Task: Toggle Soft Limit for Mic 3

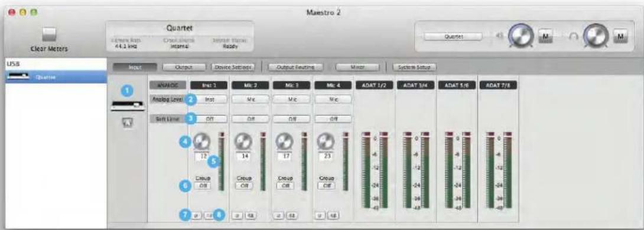Action: coord(292,119)
